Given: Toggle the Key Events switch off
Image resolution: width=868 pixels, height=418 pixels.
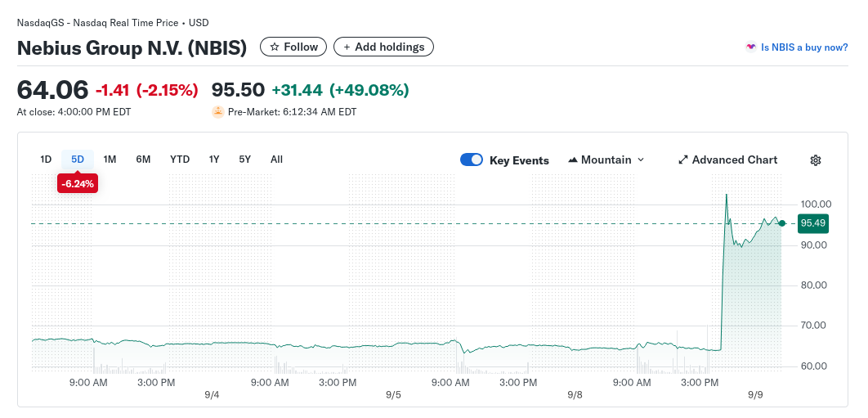Looking at the screenshot, I should [472, 160].
